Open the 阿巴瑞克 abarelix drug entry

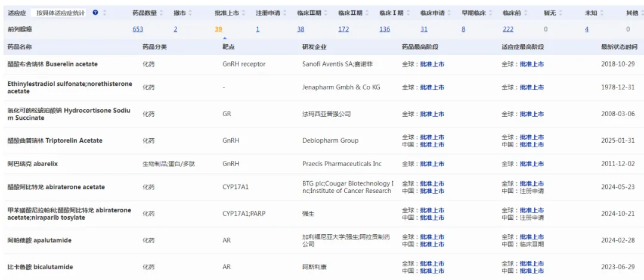32,164
